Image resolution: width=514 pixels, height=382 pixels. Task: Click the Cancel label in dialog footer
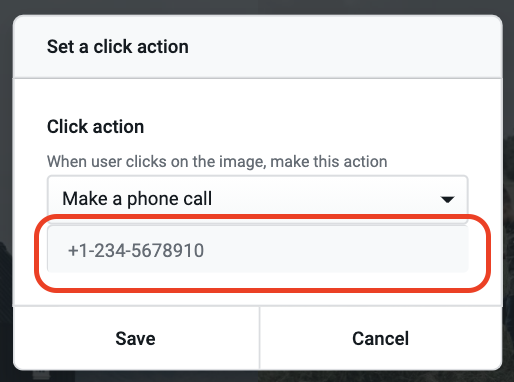pyautogui.click(x=381, y=338)
